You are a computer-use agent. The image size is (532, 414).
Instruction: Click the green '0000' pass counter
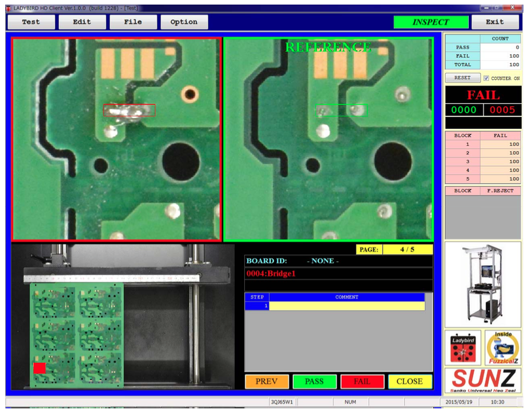point(464,110)
